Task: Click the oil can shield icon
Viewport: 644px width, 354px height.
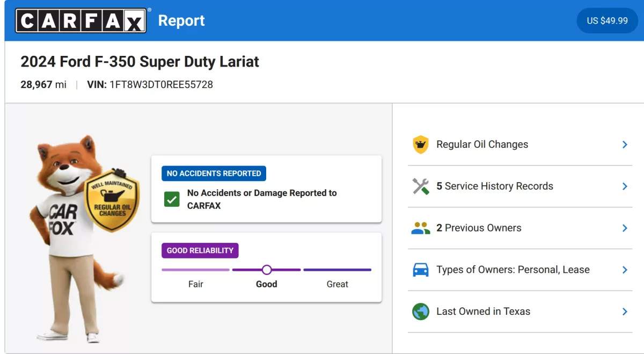Action: (421, 145)
